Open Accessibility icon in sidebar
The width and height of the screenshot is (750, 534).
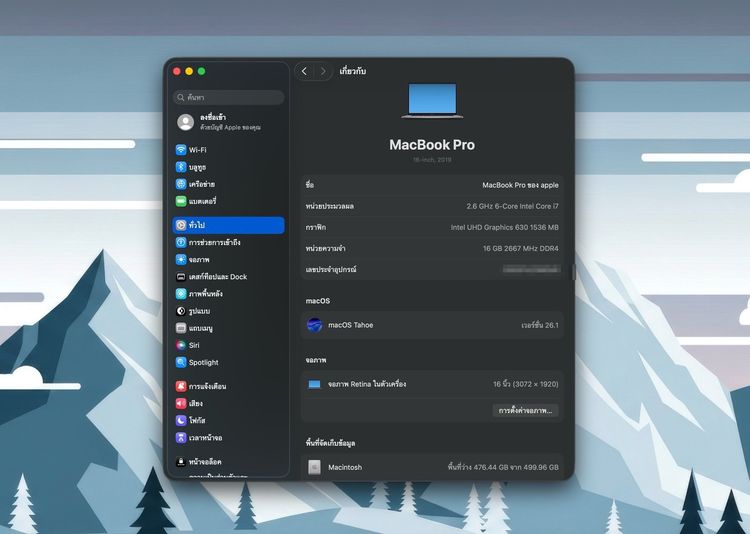pos(181,242)
